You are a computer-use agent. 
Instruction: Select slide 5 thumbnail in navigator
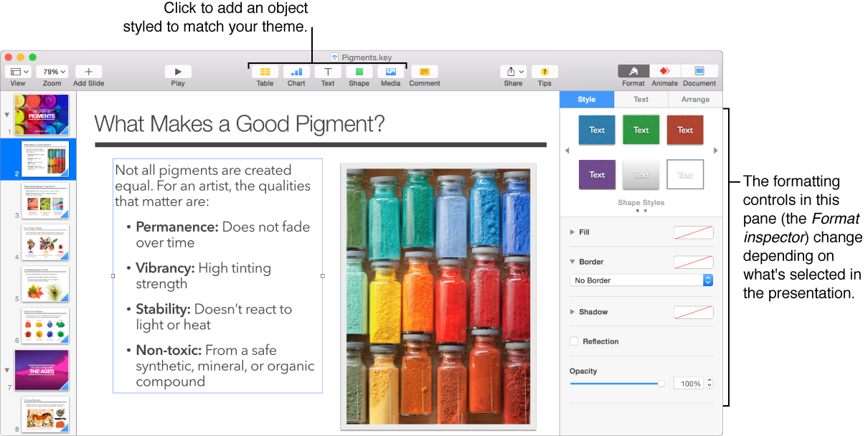coord(45,284)
